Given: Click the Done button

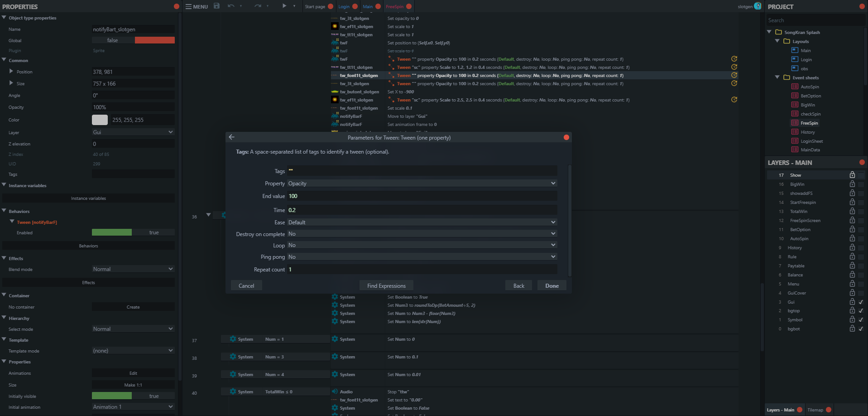Looking at the screenshot, I should click(x=552, y=285).
